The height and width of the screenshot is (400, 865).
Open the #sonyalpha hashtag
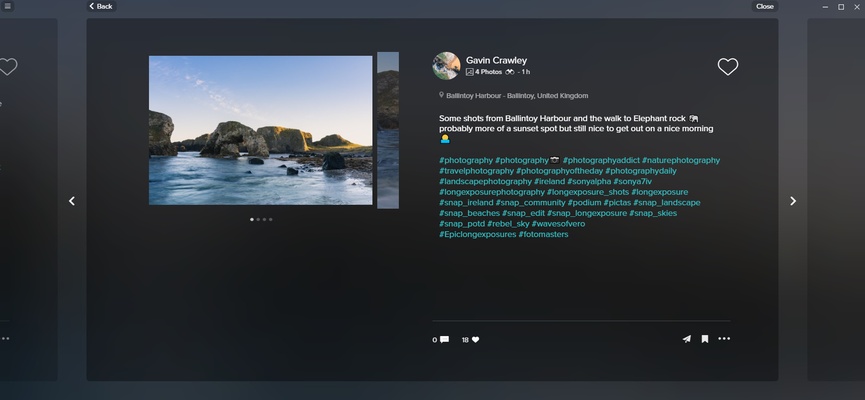[589, 182]
